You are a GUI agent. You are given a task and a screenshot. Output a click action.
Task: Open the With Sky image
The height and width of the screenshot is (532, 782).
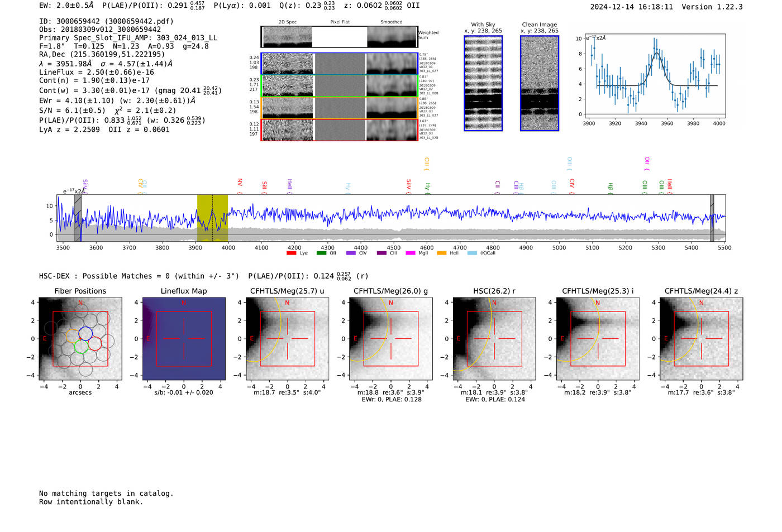click(483, 83)
